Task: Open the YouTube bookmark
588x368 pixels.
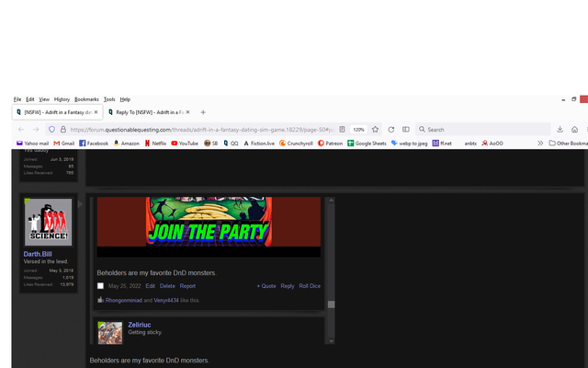Action: [x=185, y=144]
